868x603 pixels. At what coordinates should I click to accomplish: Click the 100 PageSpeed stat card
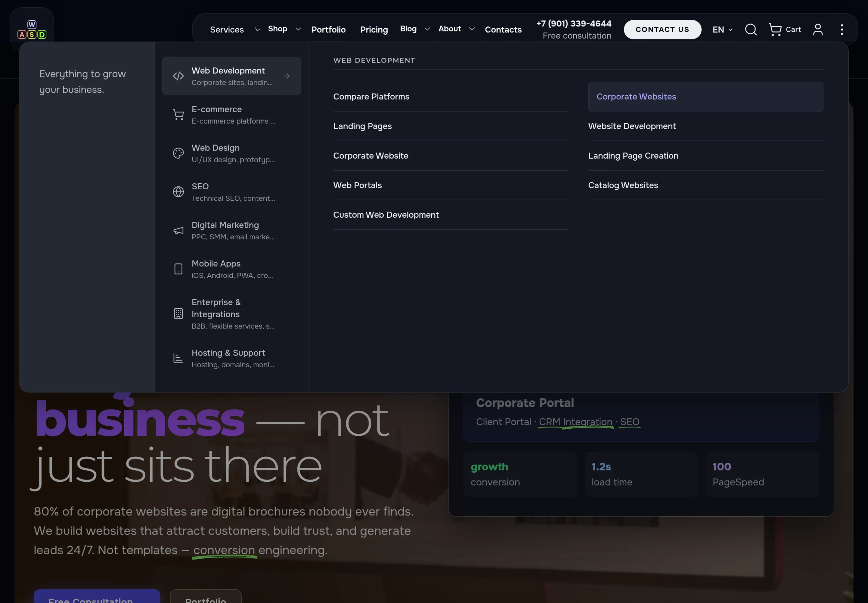point(762,474)
